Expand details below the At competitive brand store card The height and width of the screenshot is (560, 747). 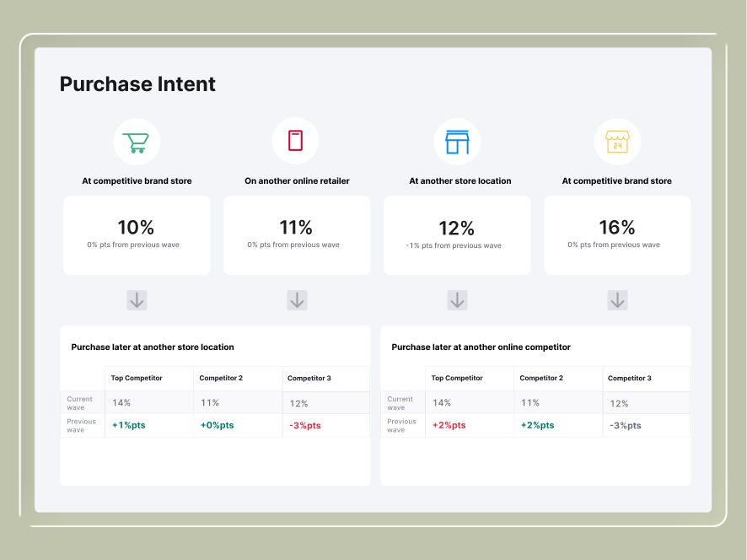[137, 300]
